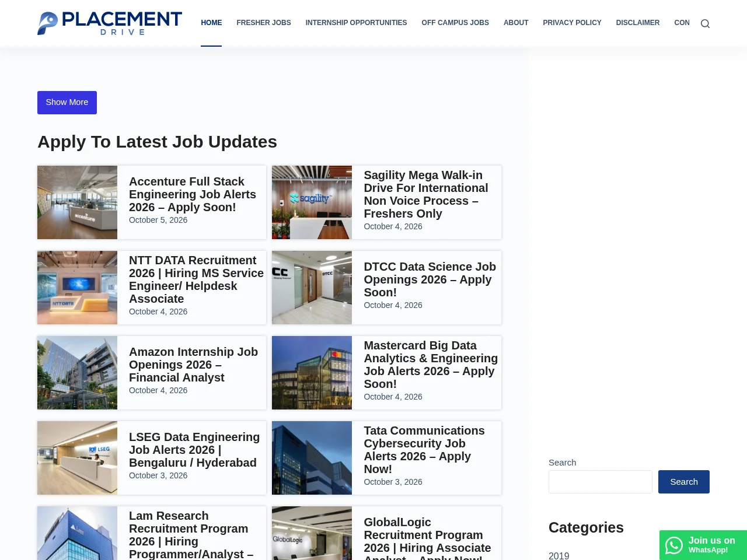This screenshot has height=560, width=747.
Task: Open Tata Communications Cybersecurity post
Action: [424, 450]
